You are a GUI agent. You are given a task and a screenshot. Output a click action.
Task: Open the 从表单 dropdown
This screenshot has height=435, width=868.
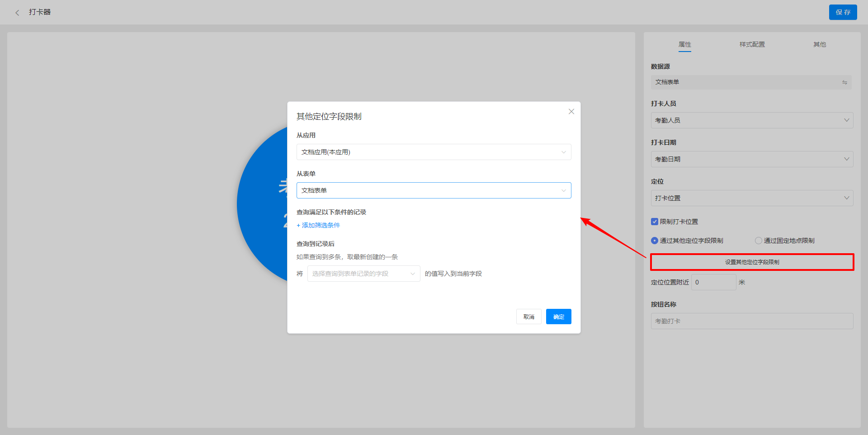click(433, 190)
